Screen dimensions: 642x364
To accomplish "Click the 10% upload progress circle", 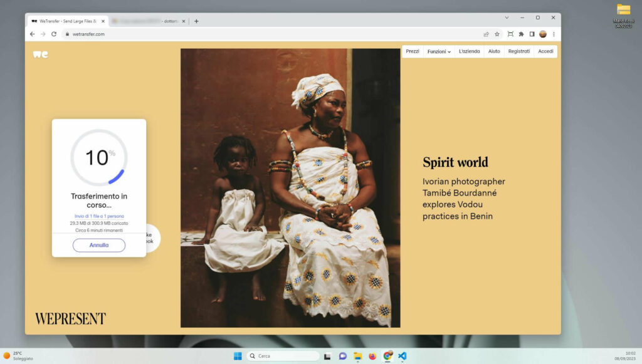I will click(x=99, y=157).
